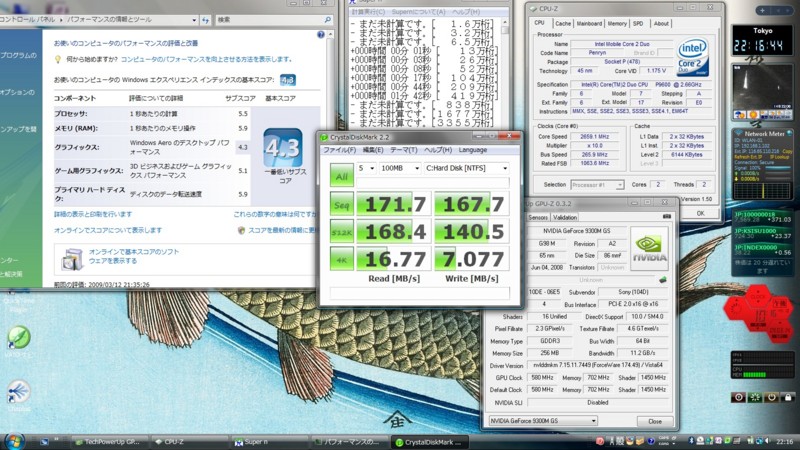Switch to SPD tab in CPU-Z

638,23
